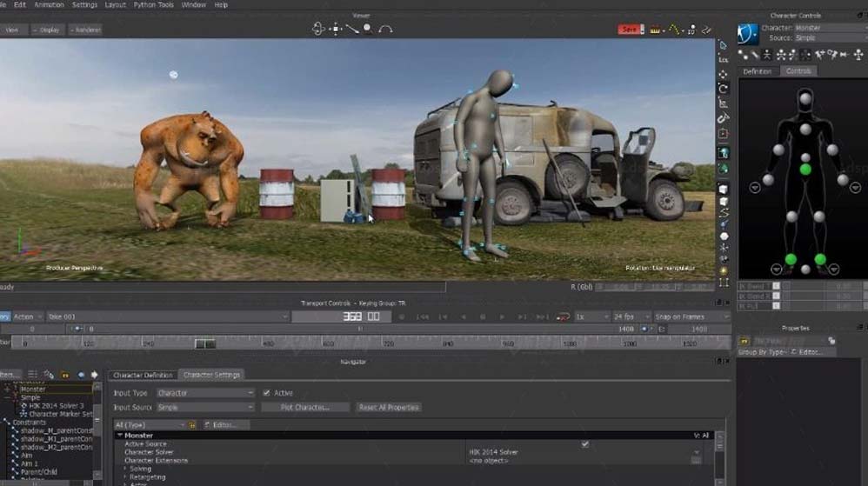Switch to the Character Definition tab

click(x=143, y=375)
